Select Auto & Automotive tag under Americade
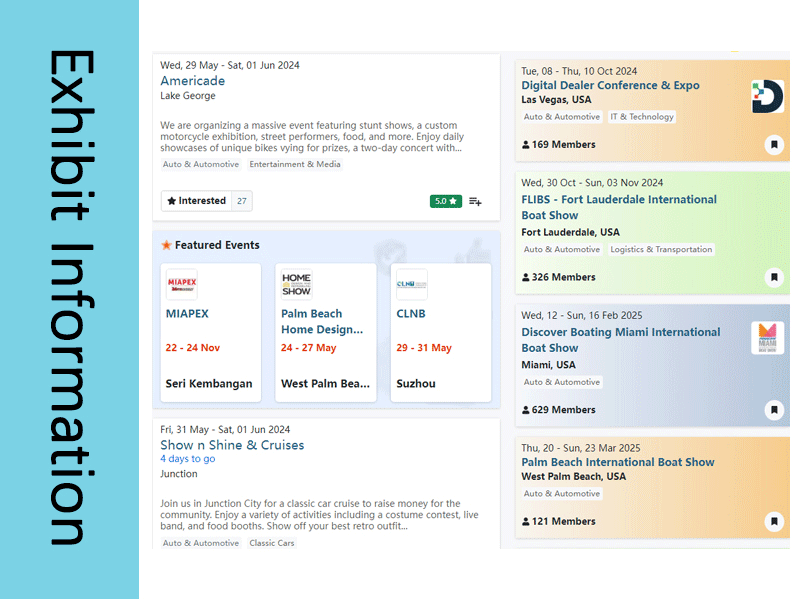The width and height of the screenshot is (800, 600). 201,164
